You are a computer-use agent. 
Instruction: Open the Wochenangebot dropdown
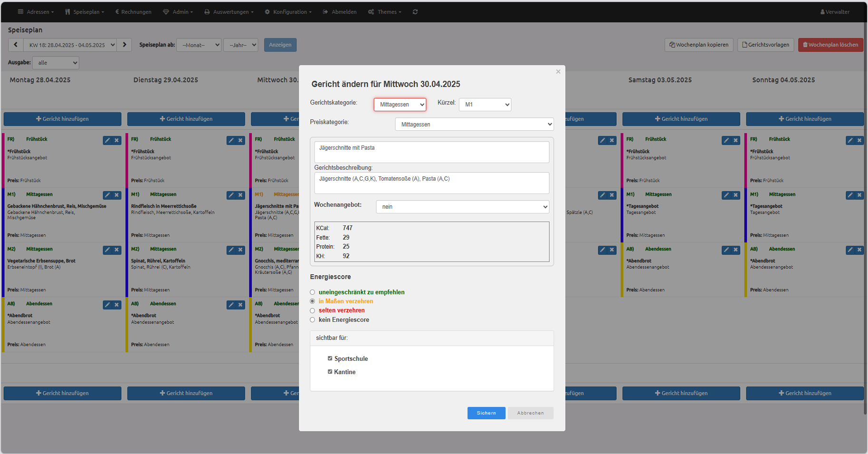[x=462, y=207]
